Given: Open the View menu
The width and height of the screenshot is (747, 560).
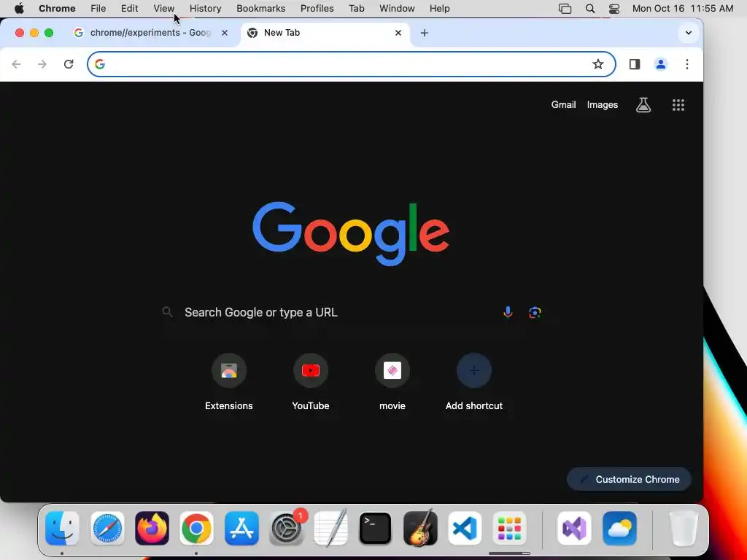Looking at the screenshot, I should click(x=164, y=9).
